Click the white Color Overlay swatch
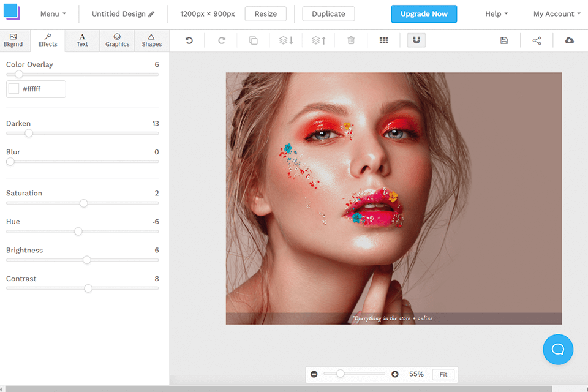The width and height of the screenshot is (588, 392). pos(14,89)
